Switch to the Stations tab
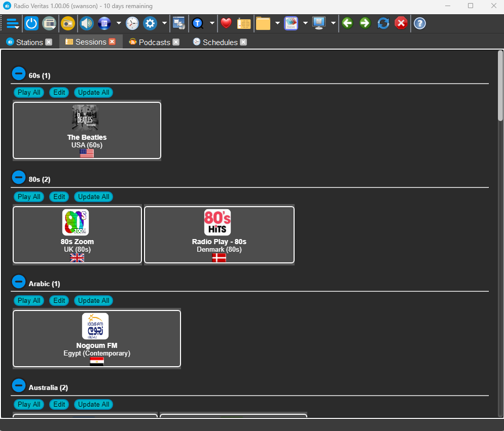This screenshot has width=504, height=431. tap(29, 42)
